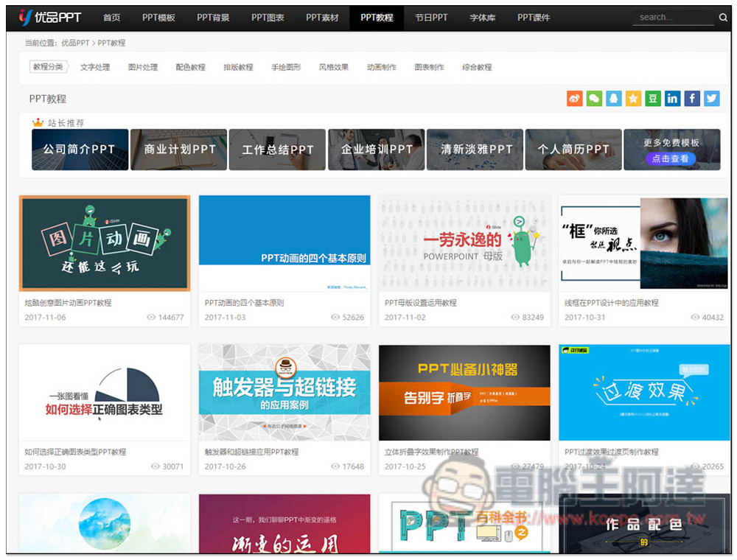Click the 点击查看 free templates button
Image resolution: width=737 pixels, height=560 pixels.
click(670, 158)
